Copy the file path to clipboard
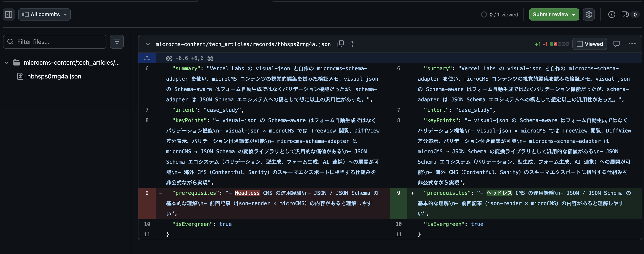The width and height of the screenshot is (644, 254). [340, 44]
